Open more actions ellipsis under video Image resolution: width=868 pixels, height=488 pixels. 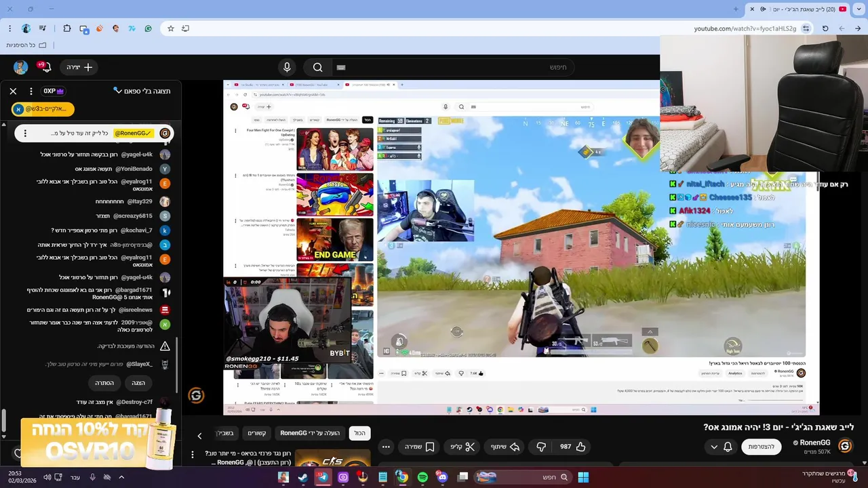386,447
